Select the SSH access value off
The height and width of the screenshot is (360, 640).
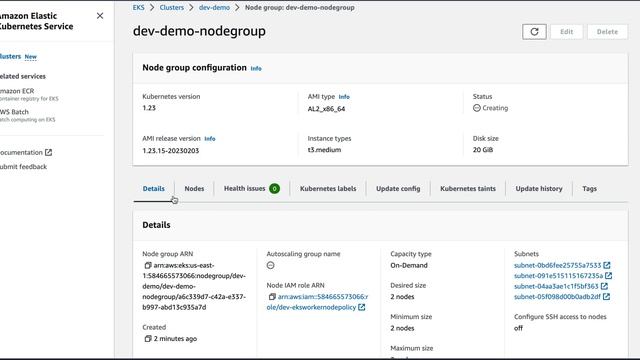[518, 328]
